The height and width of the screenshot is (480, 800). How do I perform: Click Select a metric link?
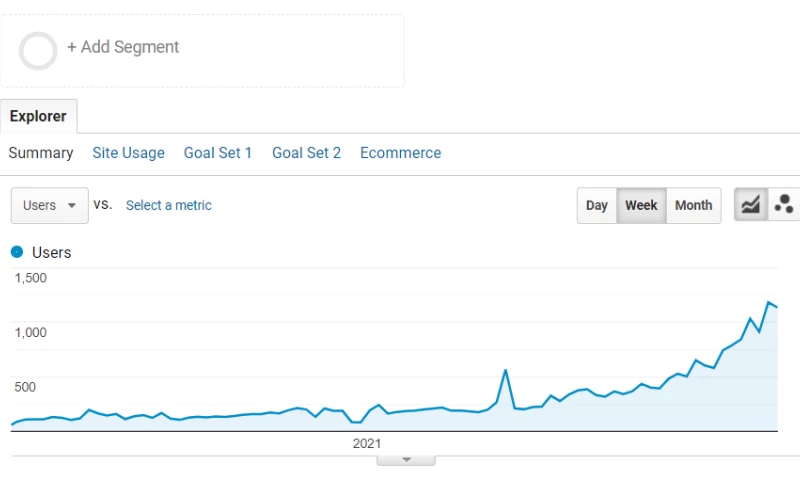pyautogui.click(x=168, y=205)
